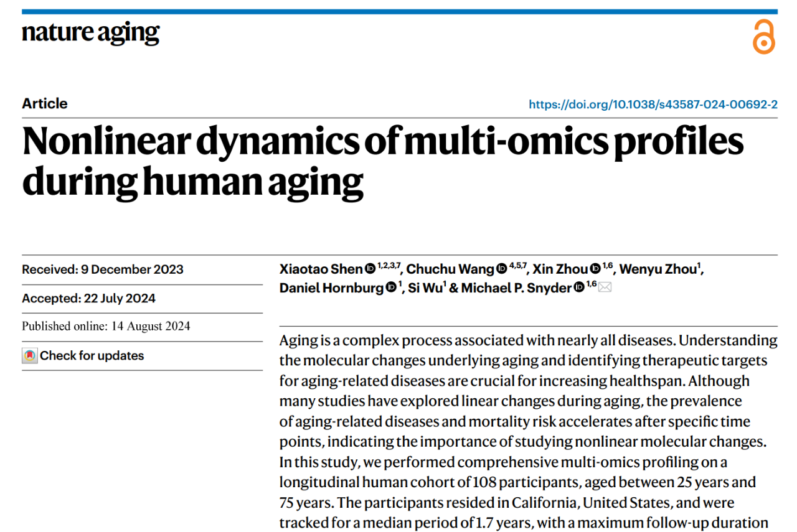Open the DOI link 10.1038/s43587-024-00692-2

[653, 105]
